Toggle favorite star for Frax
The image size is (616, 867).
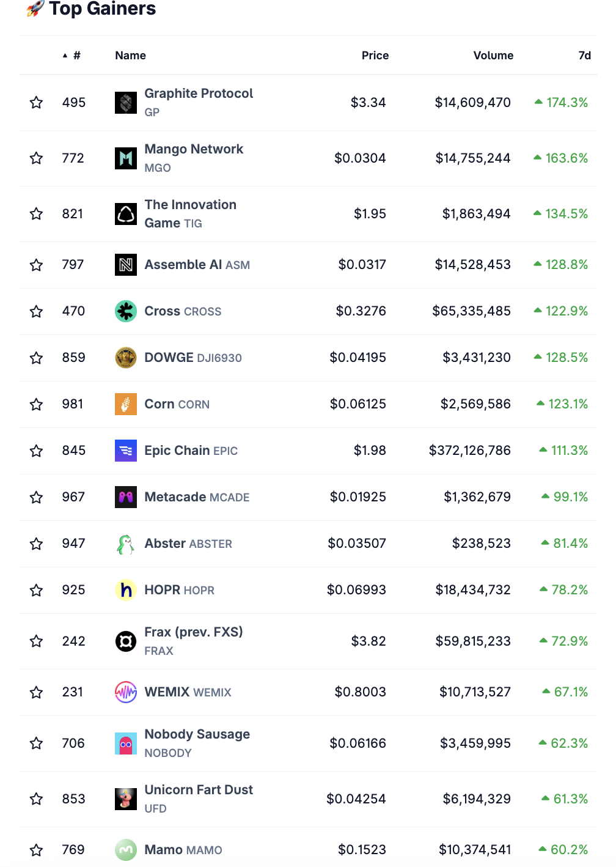tap(37, 641)
